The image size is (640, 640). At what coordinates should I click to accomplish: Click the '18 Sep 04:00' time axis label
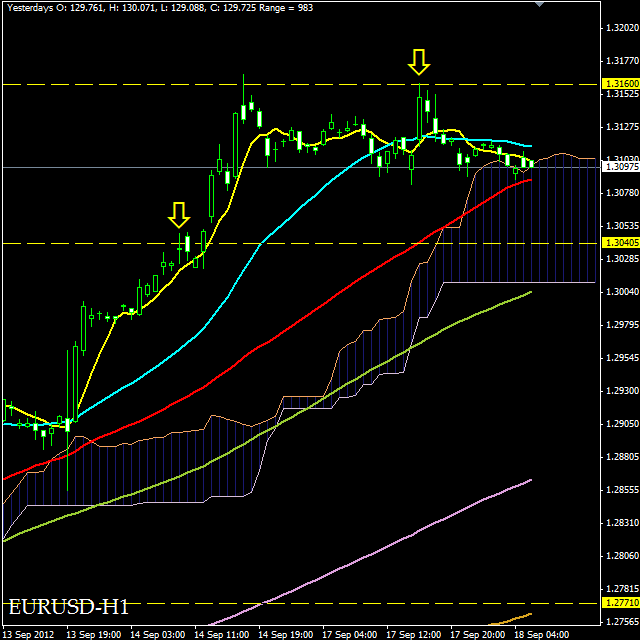coord(542,635)
